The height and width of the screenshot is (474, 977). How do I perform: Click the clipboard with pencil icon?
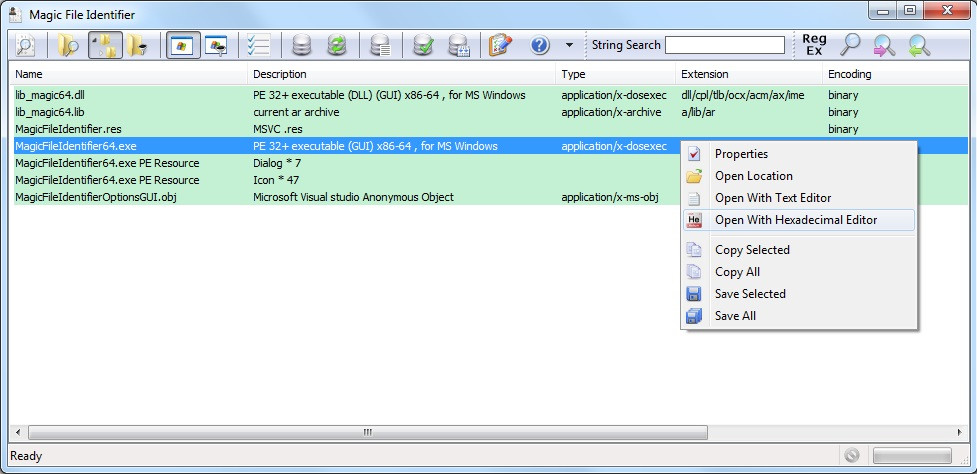[x=500, y=45]
